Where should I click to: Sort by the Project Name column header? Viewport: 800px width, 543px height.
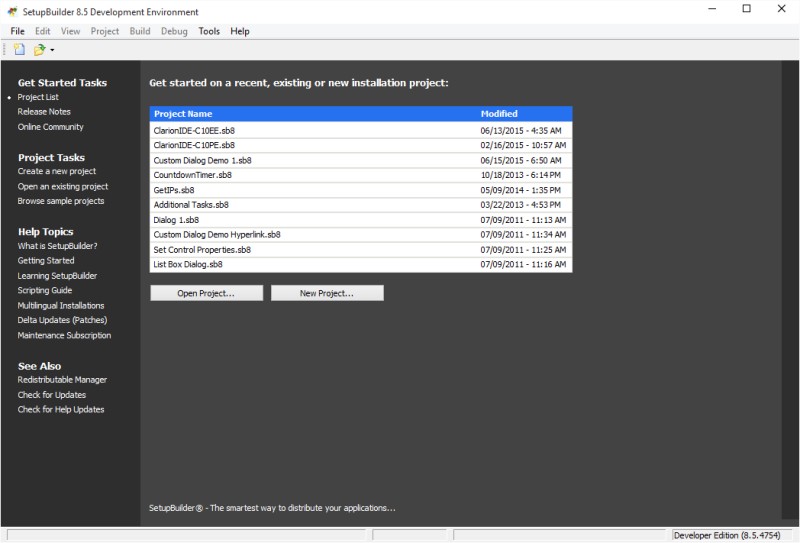click(x=183, y=114)
